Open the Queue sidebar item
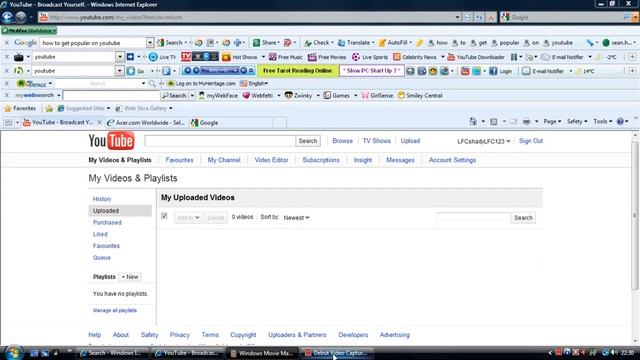The height and width of the screenshot is (360, 640). click(102, 258)
